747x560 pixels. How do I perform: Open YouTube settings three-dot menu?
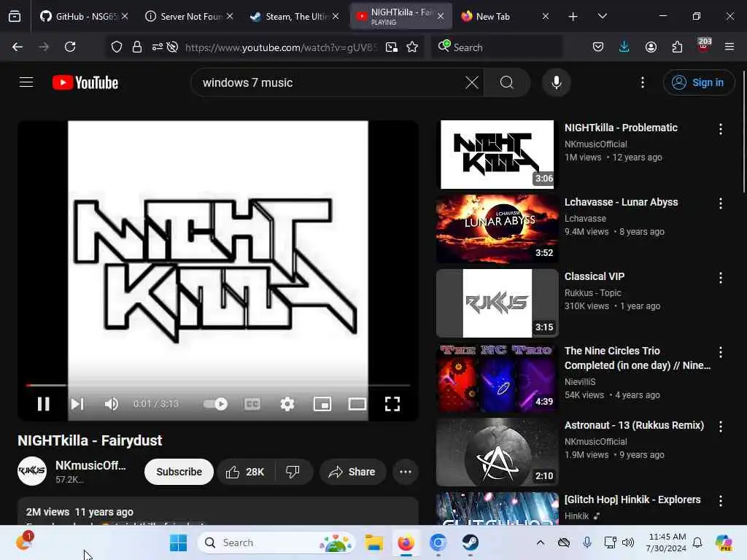click(643, 82)
